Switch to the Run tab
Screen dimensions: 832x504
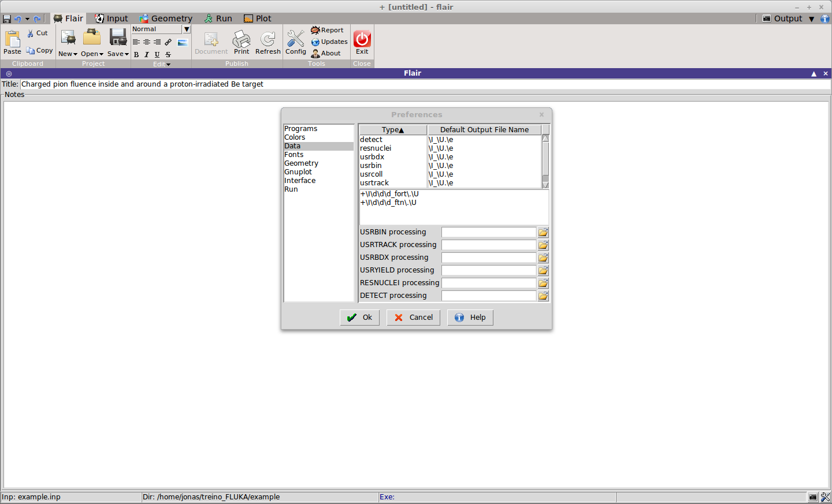coord(218,18)
